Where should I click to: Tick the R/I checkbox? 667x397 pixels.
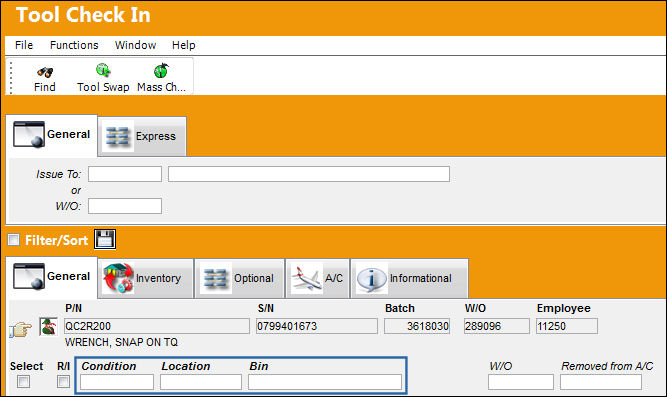coord(63,381)
